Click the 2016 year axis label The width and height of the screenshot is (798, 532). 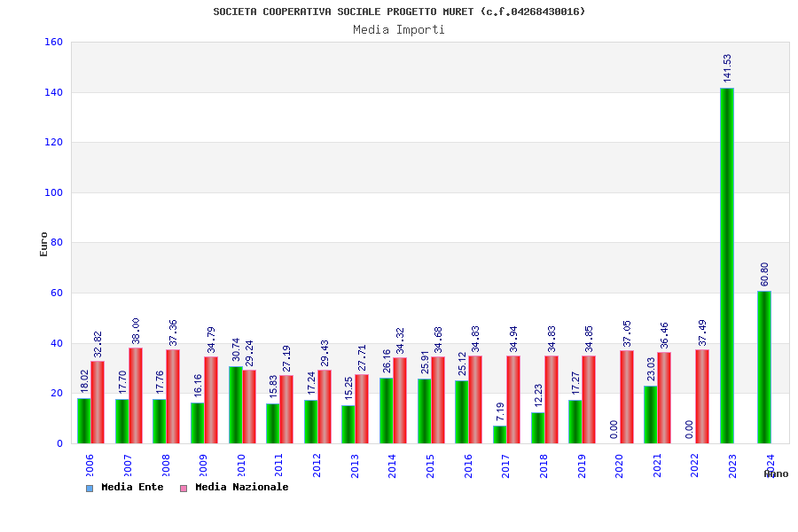468,465
